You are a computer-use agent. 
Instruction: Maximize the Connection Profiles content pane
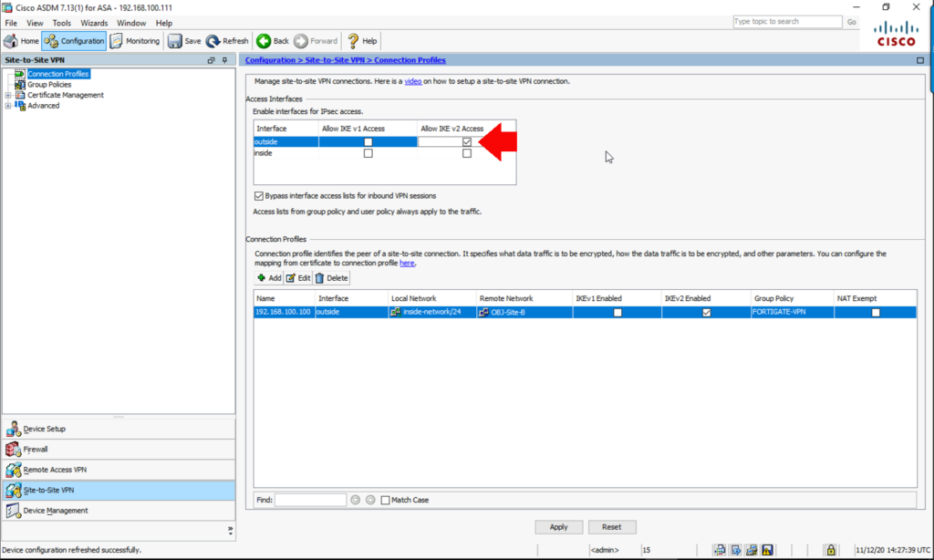coord(919,60)
